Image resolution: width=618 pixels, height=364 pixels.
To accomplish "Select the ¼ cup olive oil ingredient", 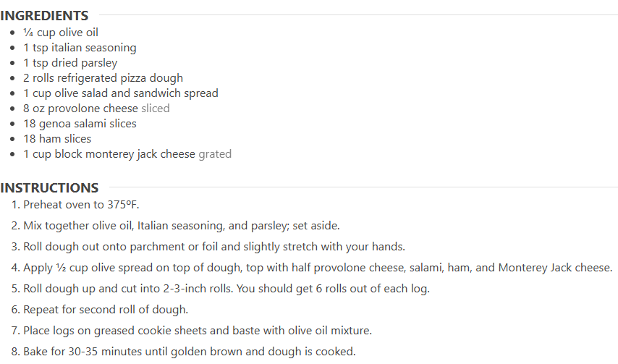I will (61, 33).
